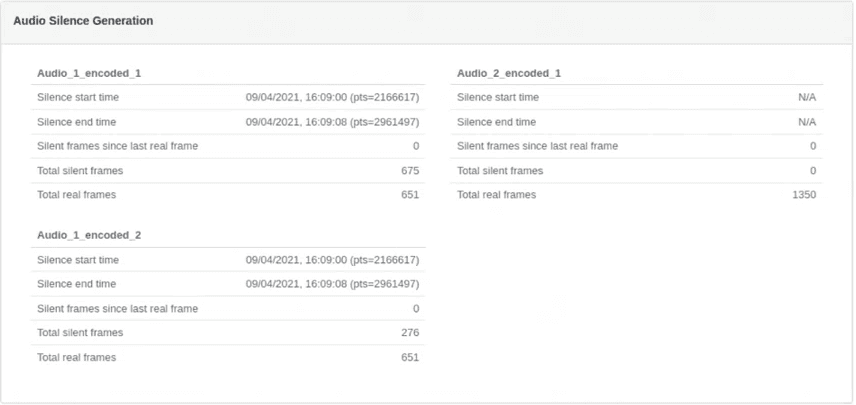This screenshot has width=856, height=405.
Task: Select the Audio_2_encoded_1 section title
Action: pos(509,73)
